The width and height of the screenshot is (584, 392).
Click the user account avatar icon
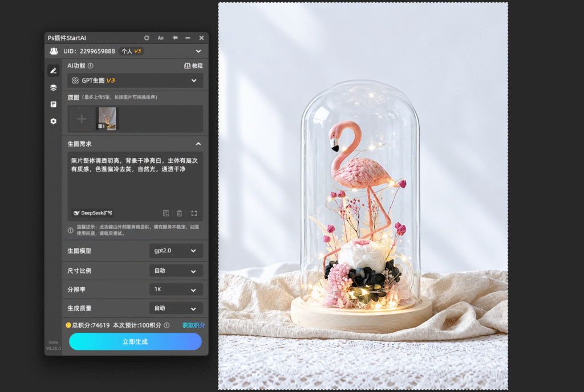[x=54, y=51]
